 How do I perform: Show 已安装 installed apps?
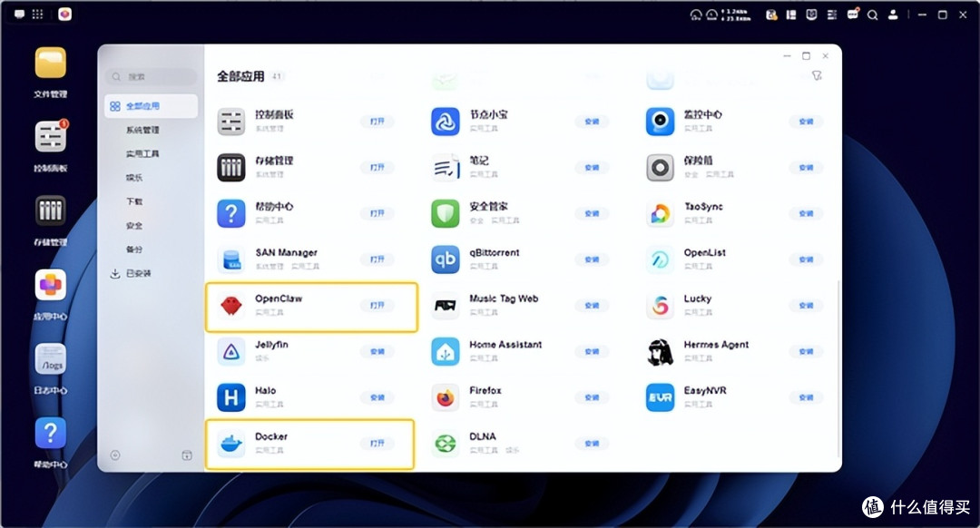click(132, 274)
